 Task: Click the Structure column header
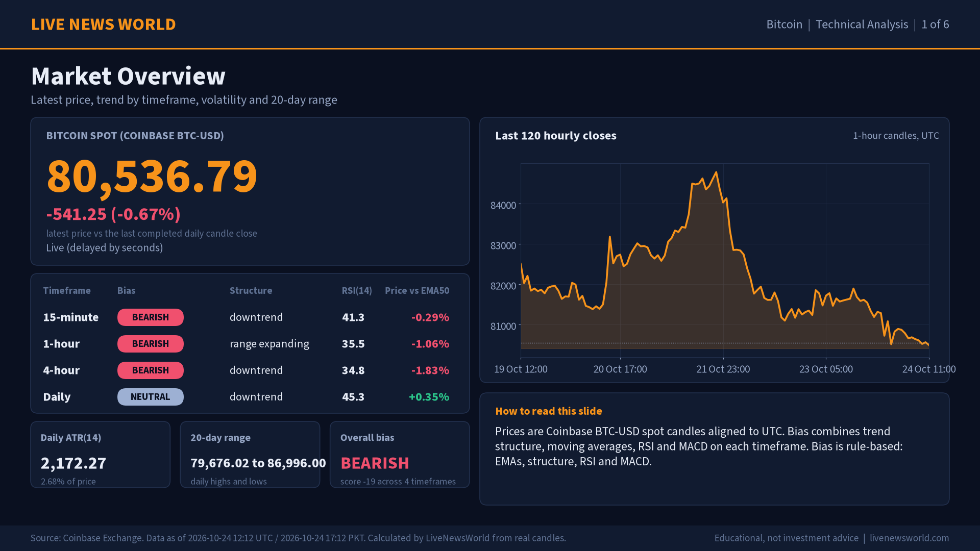[251, 291]
